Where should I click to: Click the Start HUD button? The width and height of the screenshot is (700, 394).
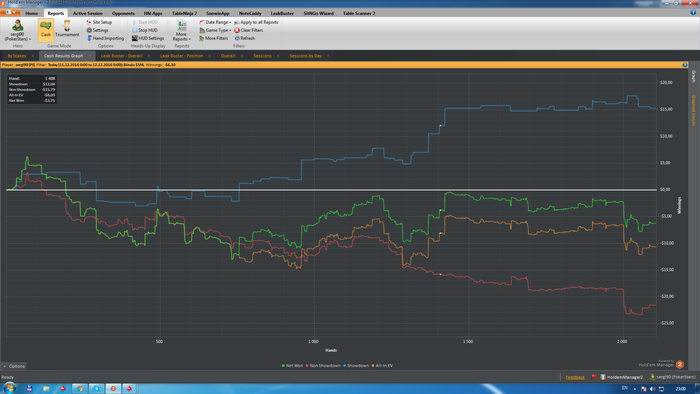click(145, 22)
